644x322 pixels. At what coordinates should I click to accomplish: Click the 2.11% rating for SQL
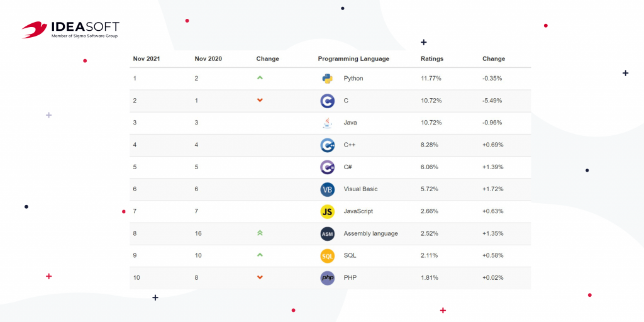[x=429, y=256]
